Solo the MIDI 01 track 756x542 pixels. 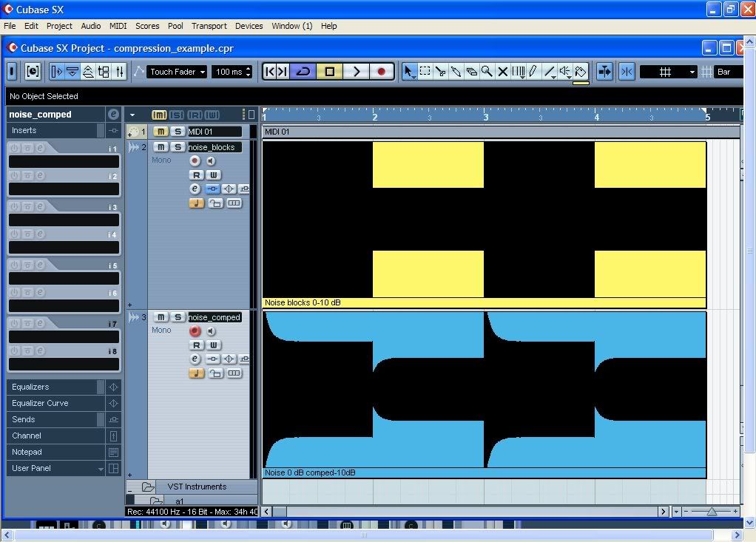pyautogui.click(x=178, y=132)
